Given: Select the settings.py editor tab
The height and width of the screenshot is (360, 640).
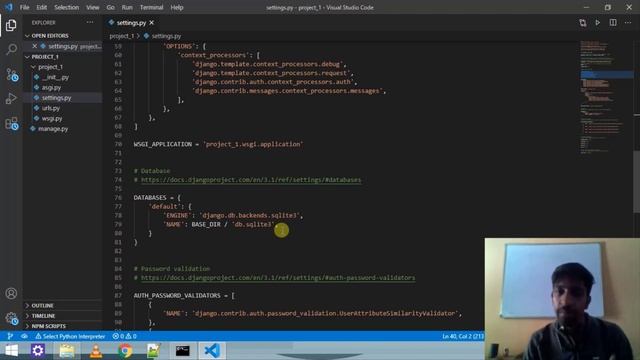Looking at the screenshot, I should pos(131,23).
